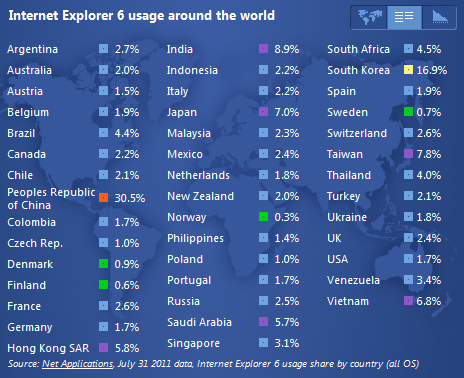This screenshot has height=378, width=464.
Task: Select the Thailand country label
Action: click(x=349, y=175)
